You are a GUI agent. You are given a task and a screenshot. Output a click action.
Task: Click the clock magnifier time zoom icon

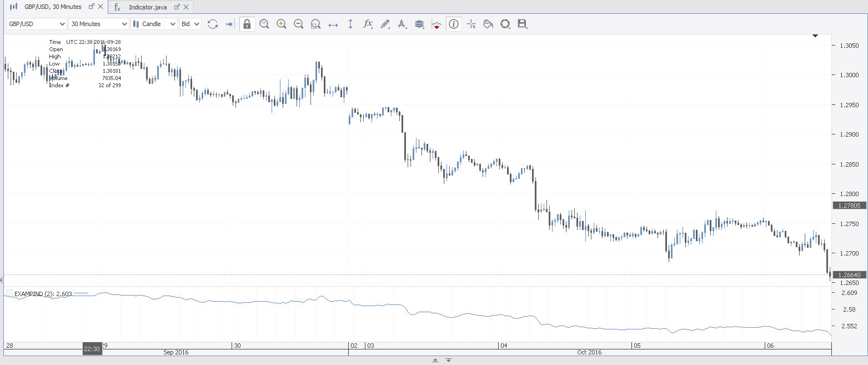tap(264, 24)
